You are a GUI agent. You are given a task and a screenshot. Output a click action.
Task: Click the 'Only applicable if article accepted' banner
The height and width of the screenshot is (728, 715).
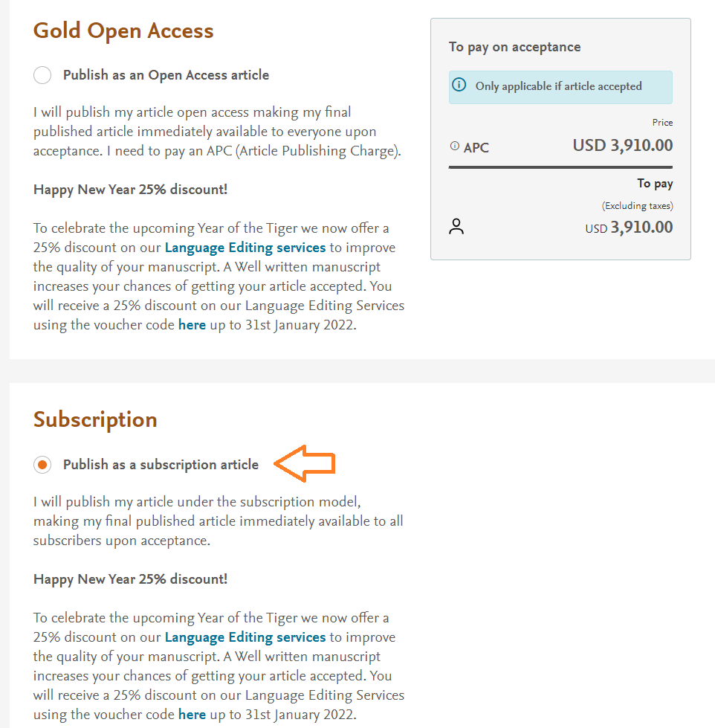click(560, 86)
